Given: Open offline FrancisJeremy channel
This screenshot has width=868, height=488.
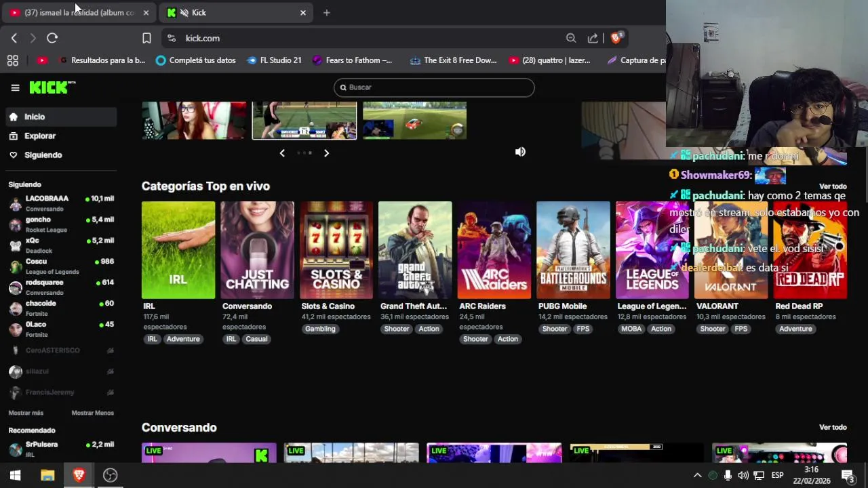Looking at the screenshot, I should 61,392.
